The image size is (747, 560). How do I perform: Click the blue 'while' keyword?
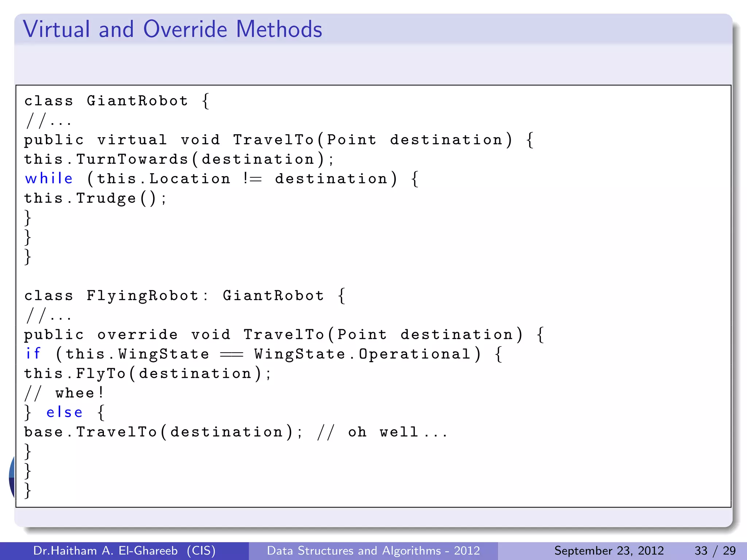49,179
